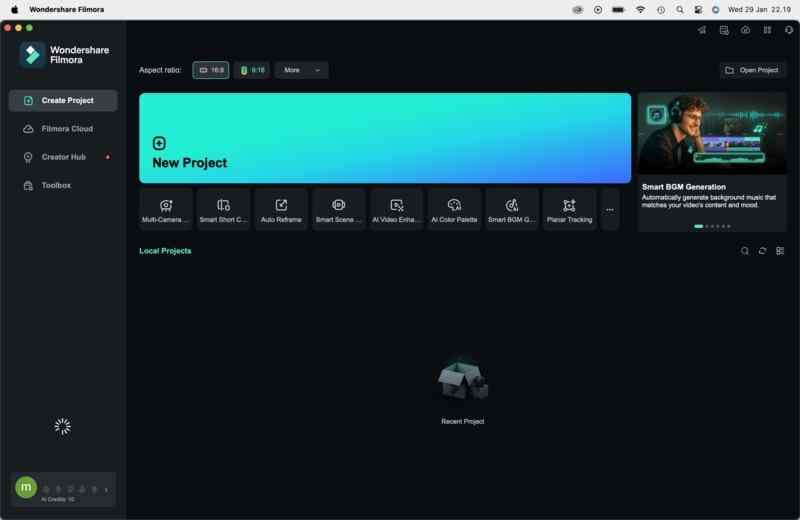Open the AI Color Palette tool
The width and height of the screenshot is (800, 520).
454,210
